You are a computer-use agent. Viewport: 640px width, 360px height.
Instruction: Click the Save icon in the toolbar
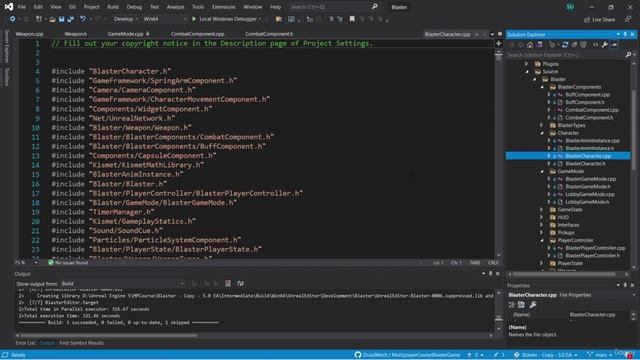click(62, 19)
